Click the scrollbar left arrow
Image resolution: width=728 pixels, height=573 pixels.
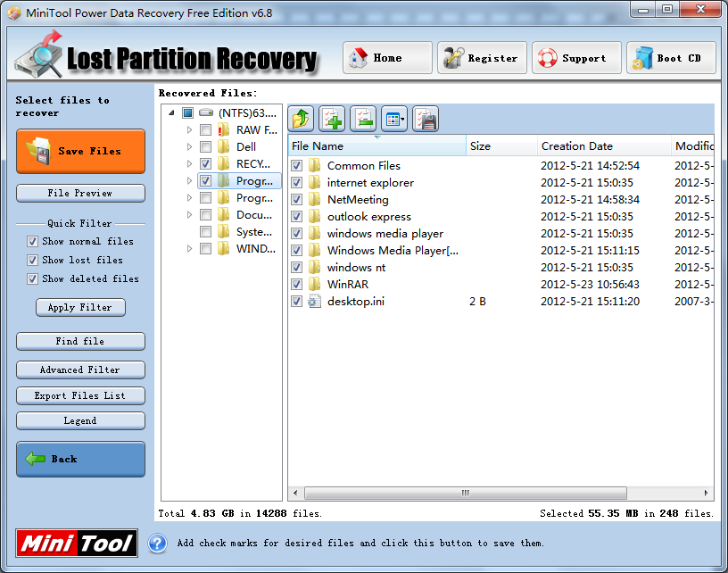pos(296,493)
